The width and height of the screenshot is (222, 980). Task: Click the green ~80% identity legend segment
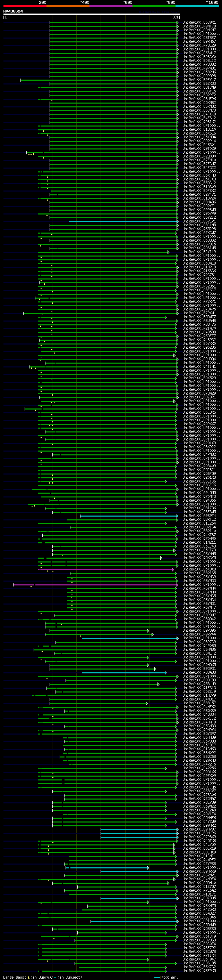154,6
